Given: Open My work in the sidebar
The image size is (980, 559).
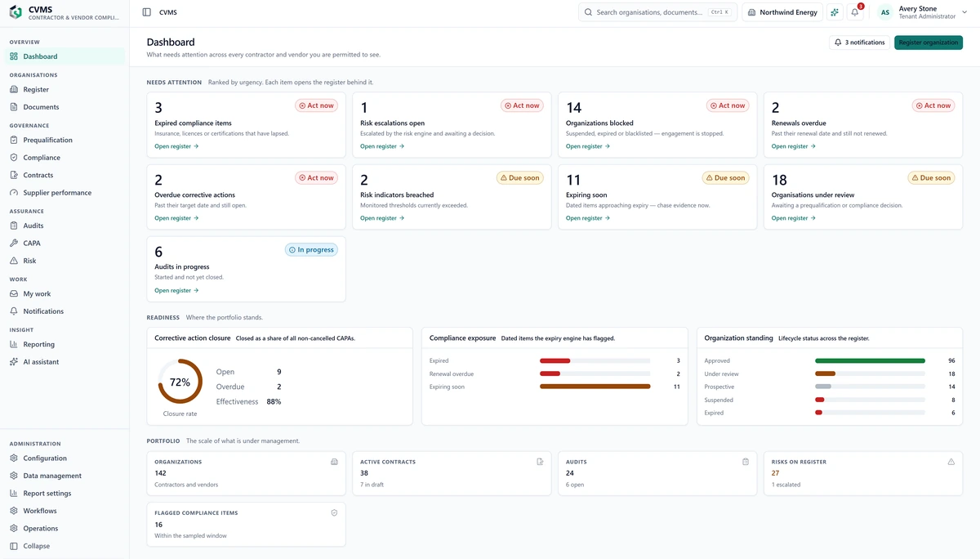Looking at the screenshot, I should click(x=65, y=293).
